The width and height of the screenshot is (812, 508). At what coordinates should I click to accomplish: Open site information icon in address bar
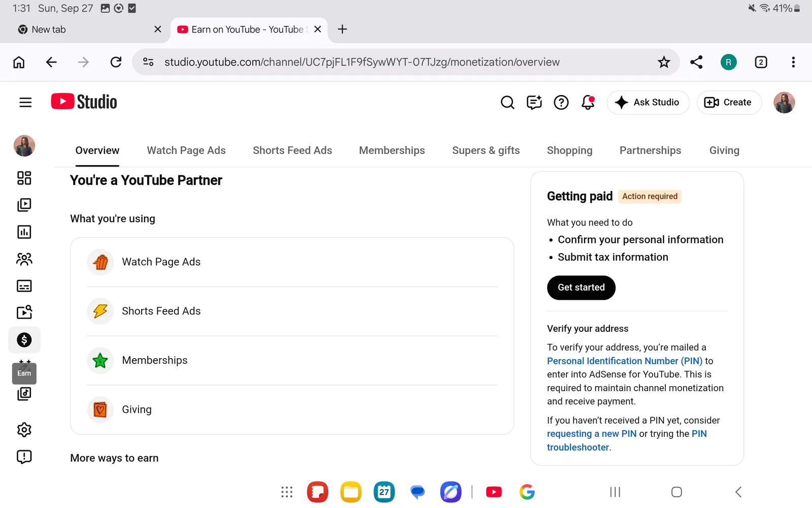pyautogui.click(x=148, y=62)
